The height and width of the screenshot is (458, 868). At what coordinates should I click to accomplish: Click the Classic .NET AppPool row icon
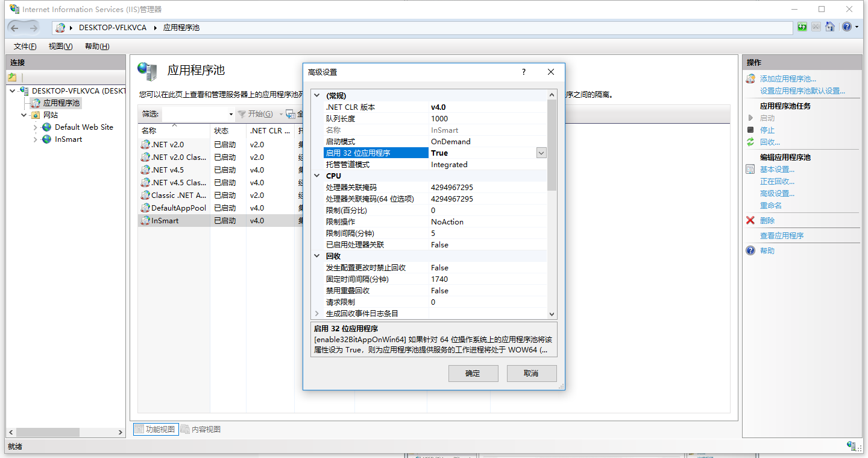point(145,196)
